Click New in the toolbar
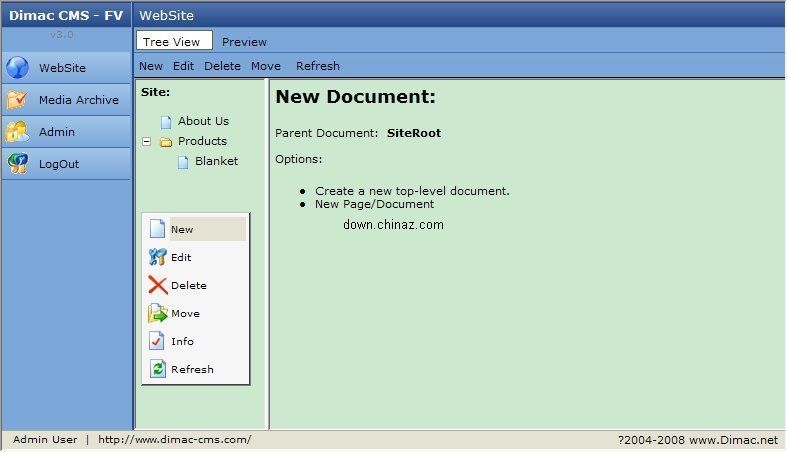The height and width of the screenshot is (452, 787). click(x=151, y=66)
